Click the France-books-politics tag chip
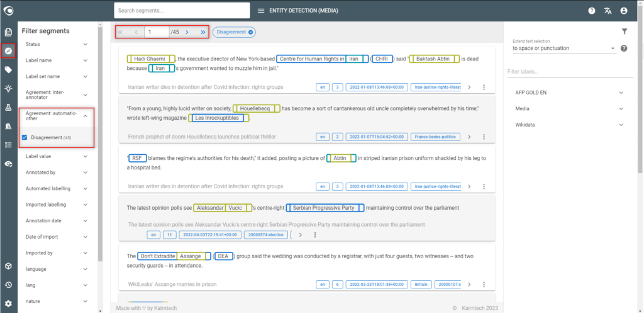The height and width of the screenshot is (313, 644). pyautogui.click(x=435, y=137)
